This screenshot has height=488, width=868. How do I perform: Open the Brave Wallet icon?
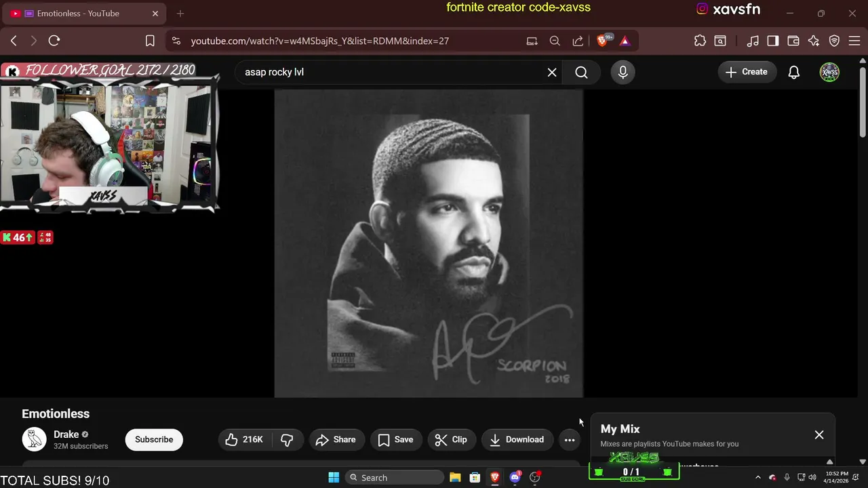pos(793,41)
